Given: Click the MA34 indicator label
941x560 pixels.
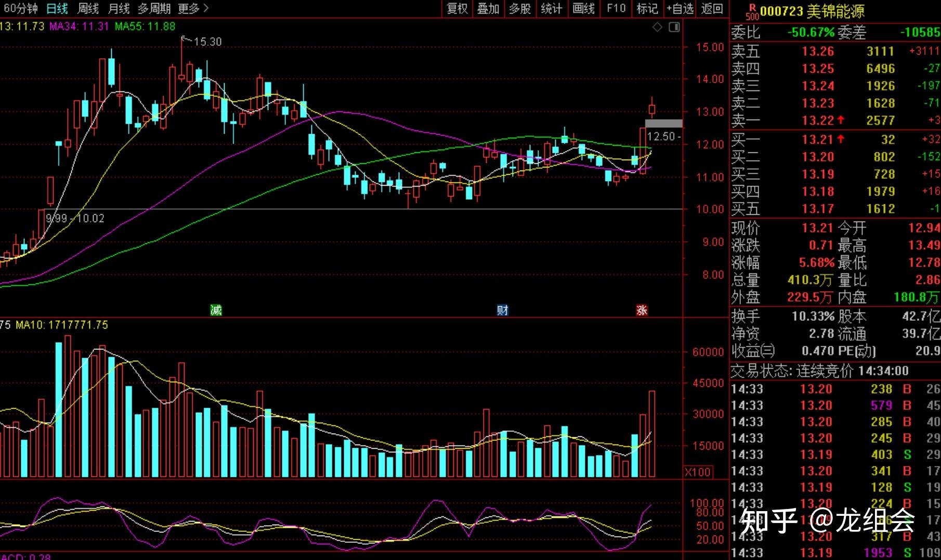Looking at the screenshot, I should [x=80, y=26].
